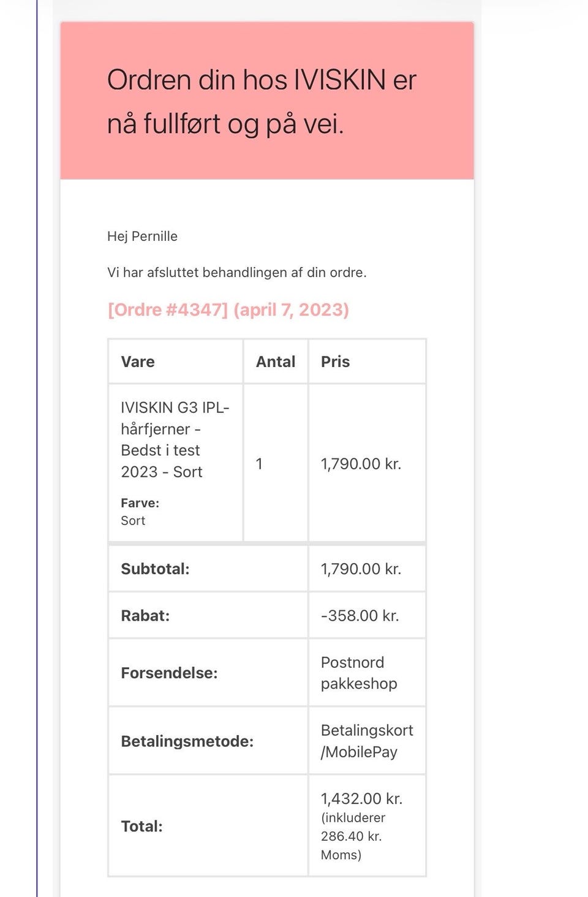This screenshot has width=588, height=897.
Task: Click the Betalingsmetode: label
Action: tap(187, 742)
